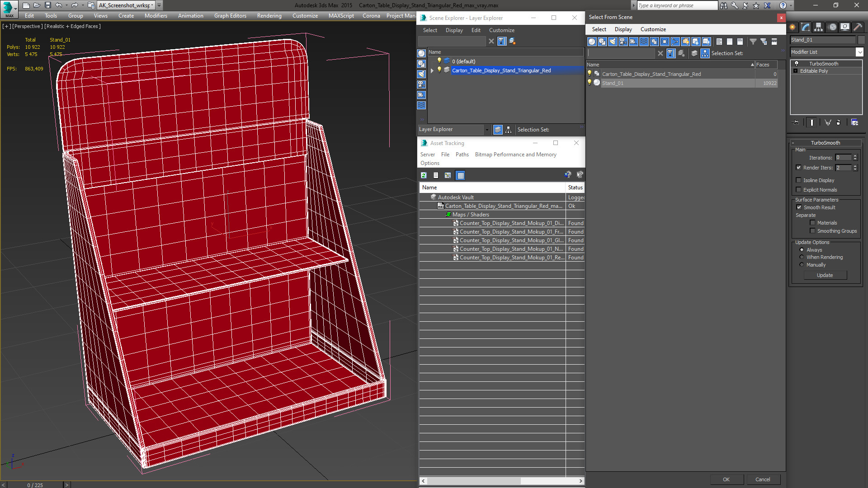The height and width of the screenshot is (488, 868).
Task: Select the Asset Tracking server icon
Action: coord(427,154)
